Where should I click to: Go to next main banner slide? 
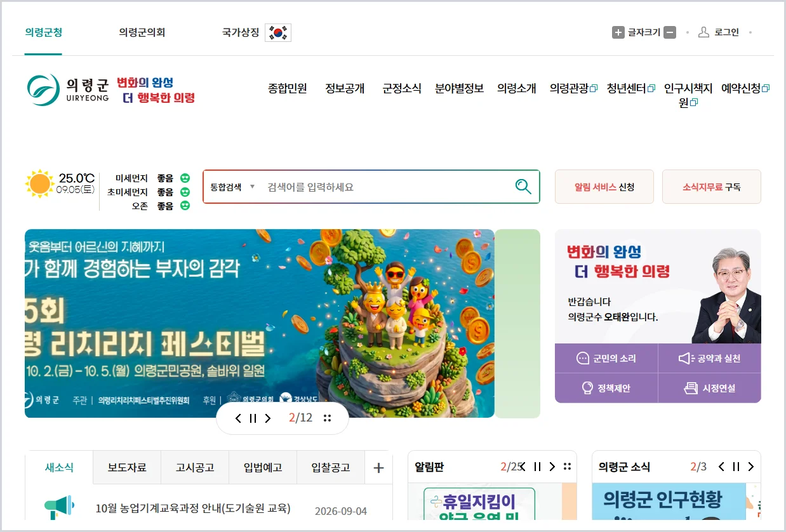268,418
